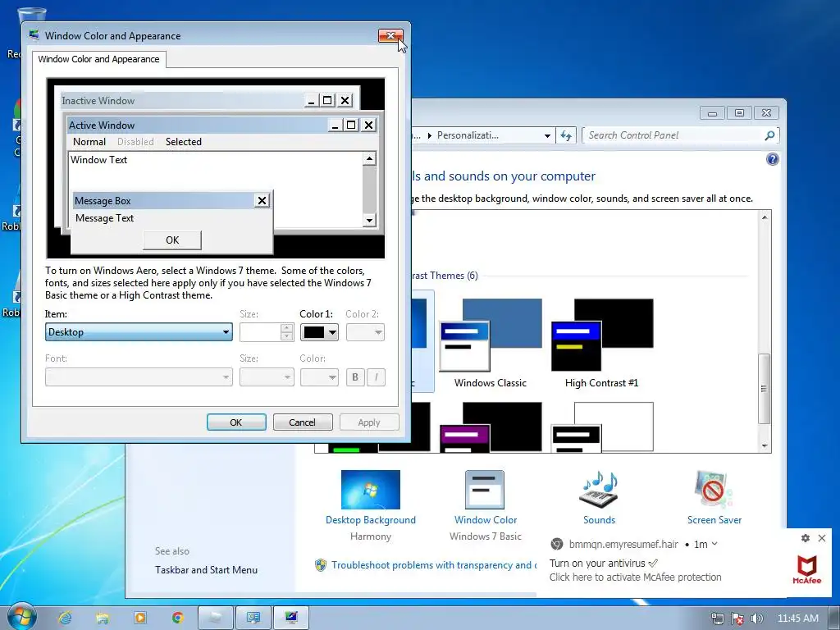Launch Google Chrome from the taskbar
Image resolution: width=840 pixels, height=630 pixels.
pyautogui.click(x=177, y=618)
